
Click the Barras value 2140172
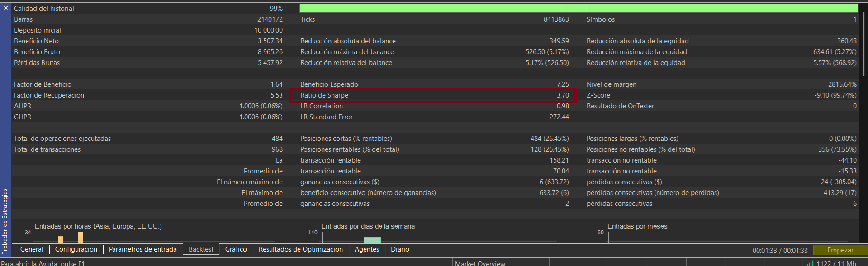(270, 19)
